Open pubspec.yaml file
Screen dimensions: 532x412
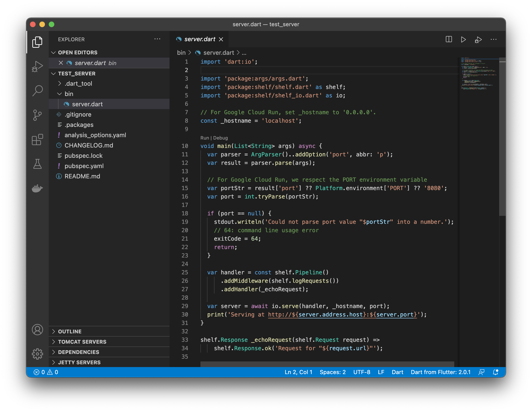109,166
